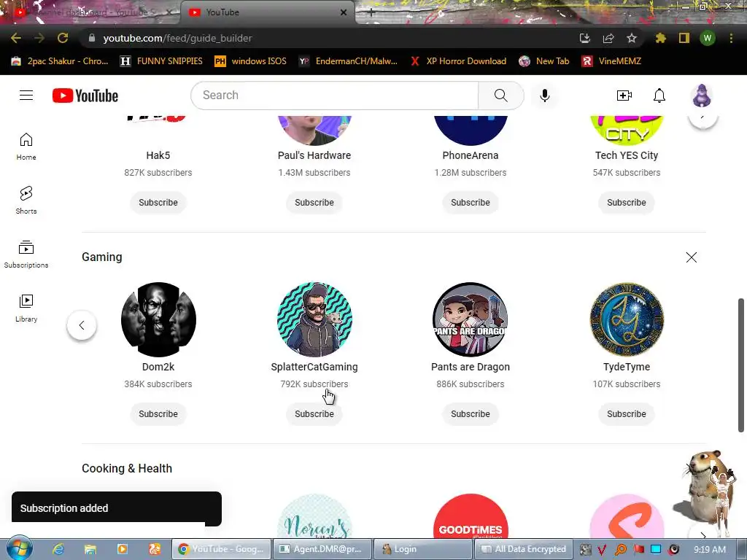Open Subscriptions in the sidebar
This screenshot has height=560, width=747.
(26, 254)
